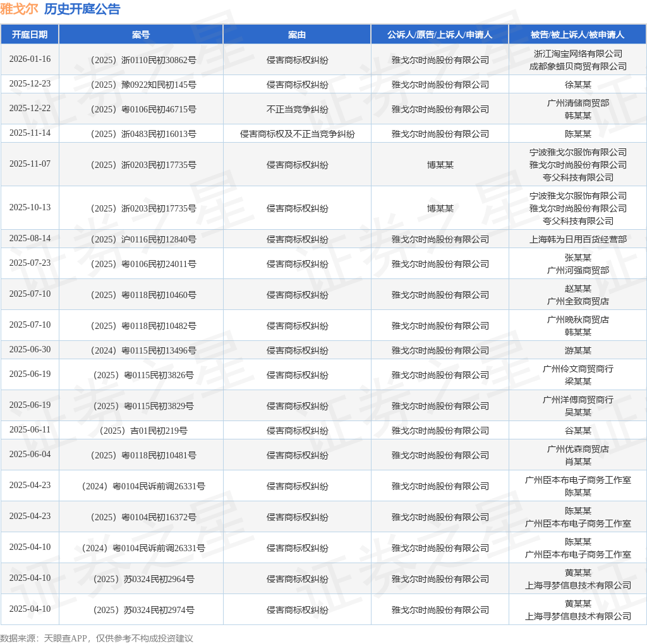Click date cell 2025-11-14
The width and height of the screenshot is (647, 644).
(30, 133)
